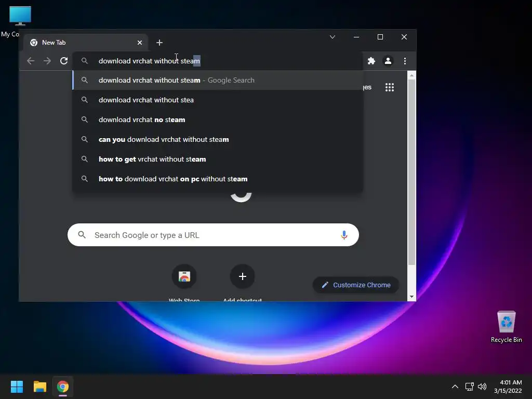
Task: Click 'Search Google or type a URL' box
Action: pyautogui.click(x=213, y=235)
